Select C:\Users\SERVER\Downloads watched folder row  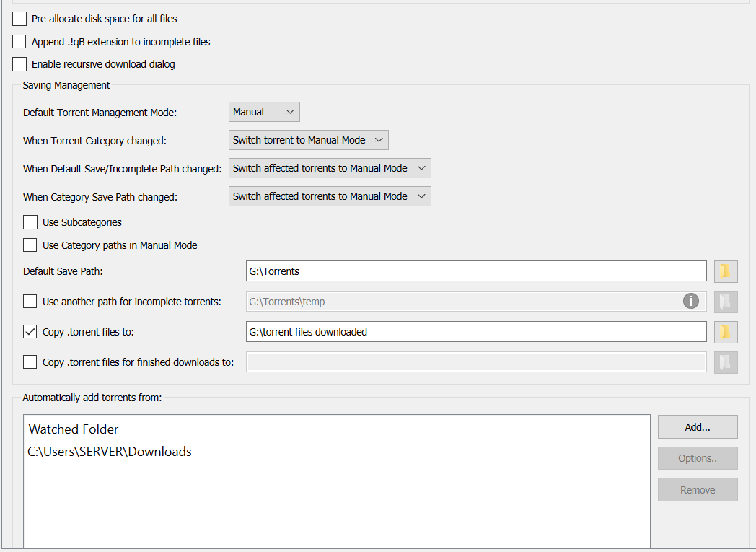(x=110, y=452)
